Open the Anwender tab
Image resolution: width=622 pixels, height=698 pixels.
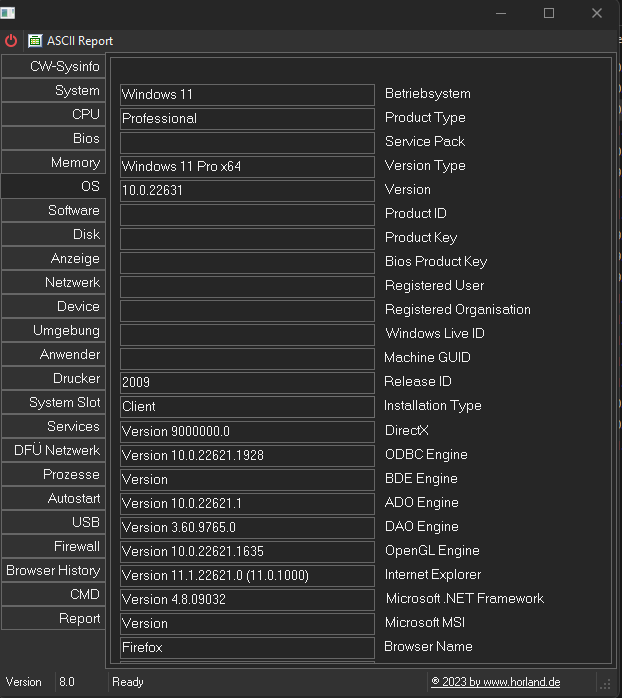pyautogui.click(x=53, y=354)
